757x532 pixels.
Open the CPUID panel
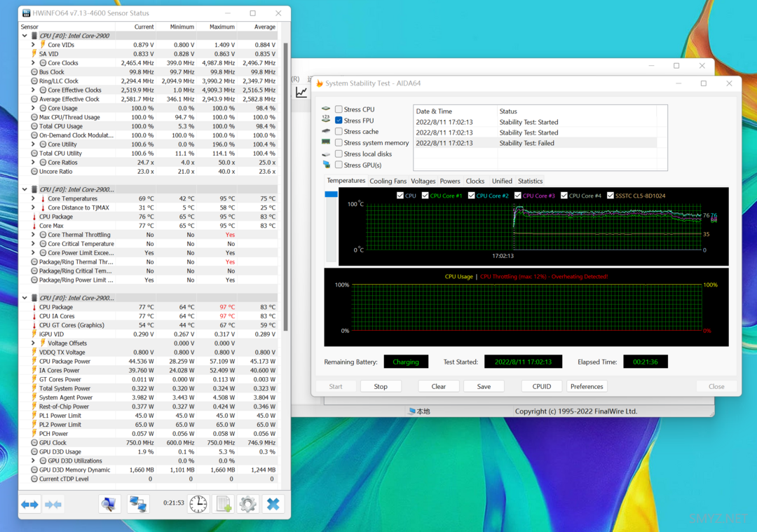(542, 386)
